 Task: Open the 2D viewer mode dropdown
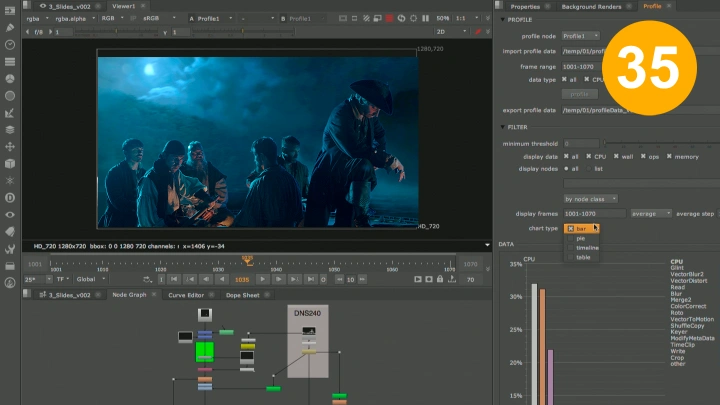coord(451,32)
